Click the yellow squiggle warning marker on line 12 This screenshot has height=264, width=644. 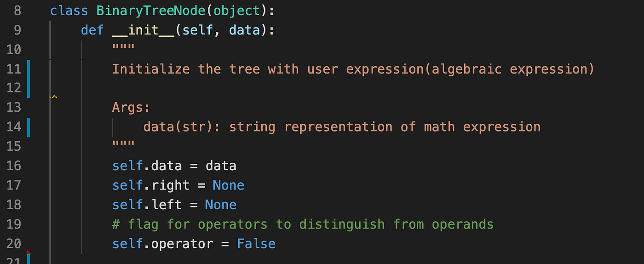[53, 97]
